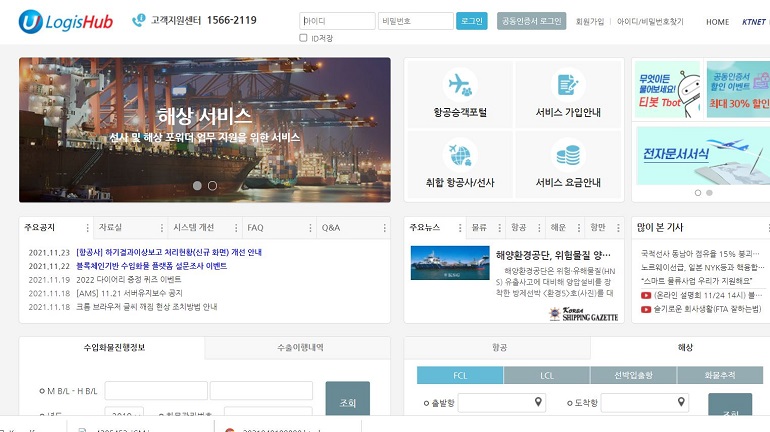Open the 도착항 port selection field

click(x=645, y=403)
